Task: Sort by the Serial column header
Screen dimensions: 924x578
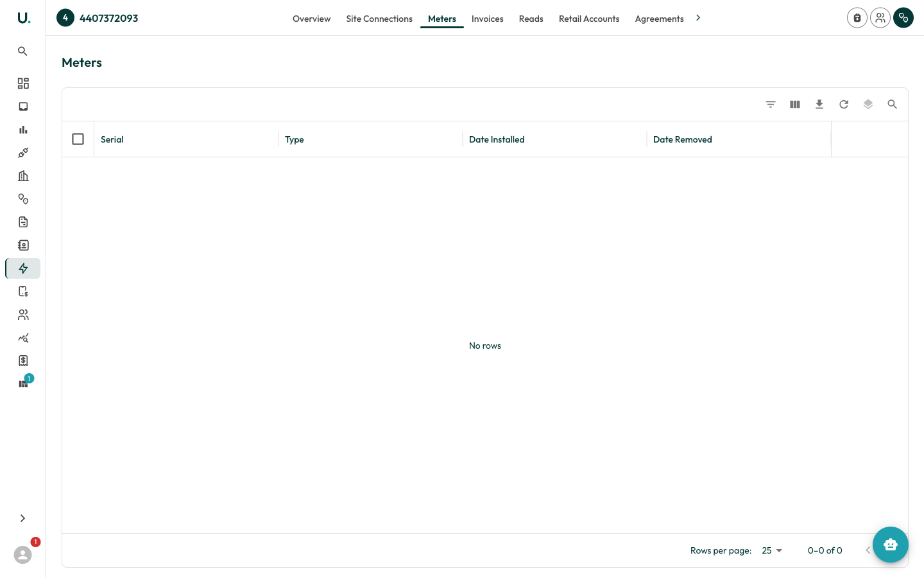Action: 112,139
